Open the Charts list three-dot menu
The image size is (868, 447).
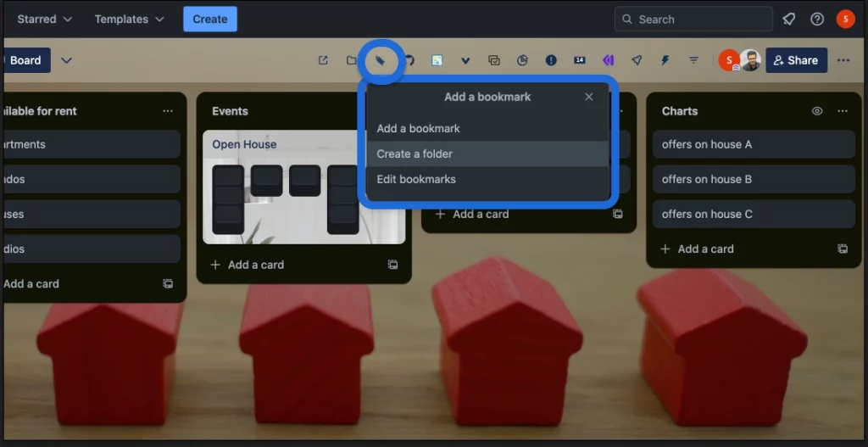843,111
